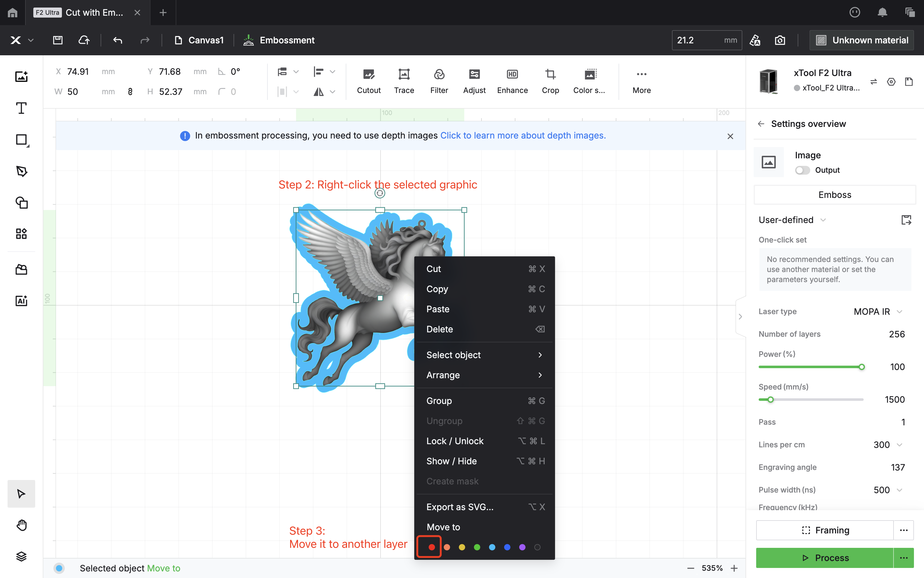
Task: Open the depth images learn more link
Action: (x=523, y=136)
